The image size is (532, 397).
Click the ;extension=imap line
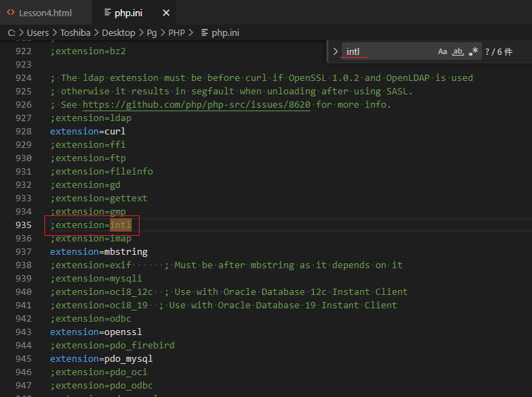pos(91,239)
